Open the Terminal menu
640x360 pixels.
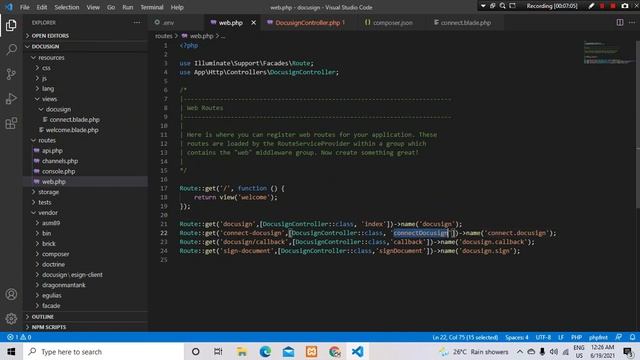(x=152, y=7)
